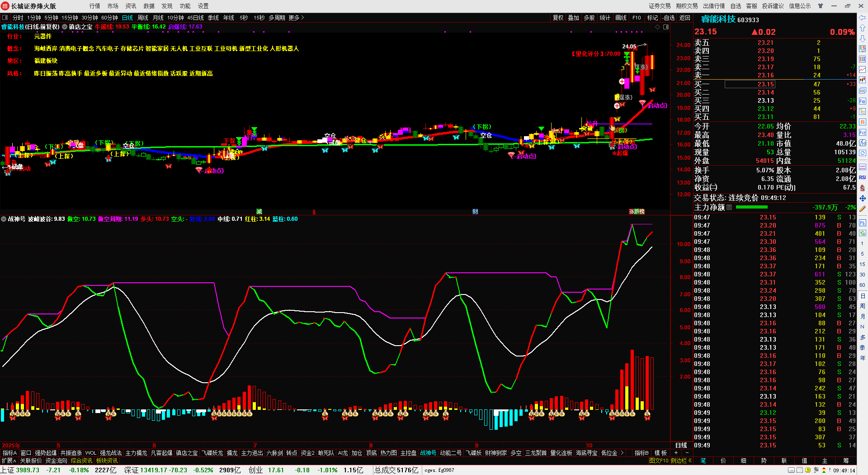This screenshot has width=868, height=475.
Task: Toggle the 侧边栏 sidebar collapse button
Action: [x=681, y=461]
